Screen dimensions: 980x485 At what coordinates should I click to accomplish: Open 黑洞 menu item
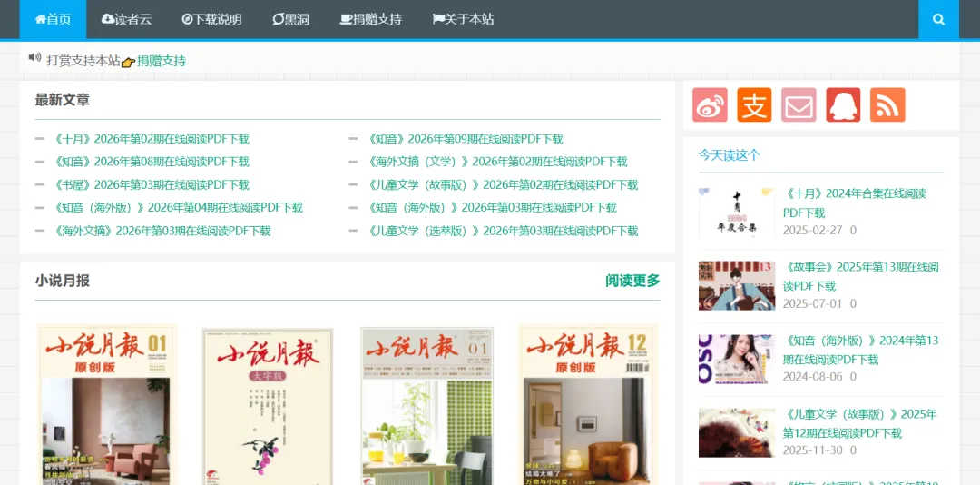[x=291, y=19]
